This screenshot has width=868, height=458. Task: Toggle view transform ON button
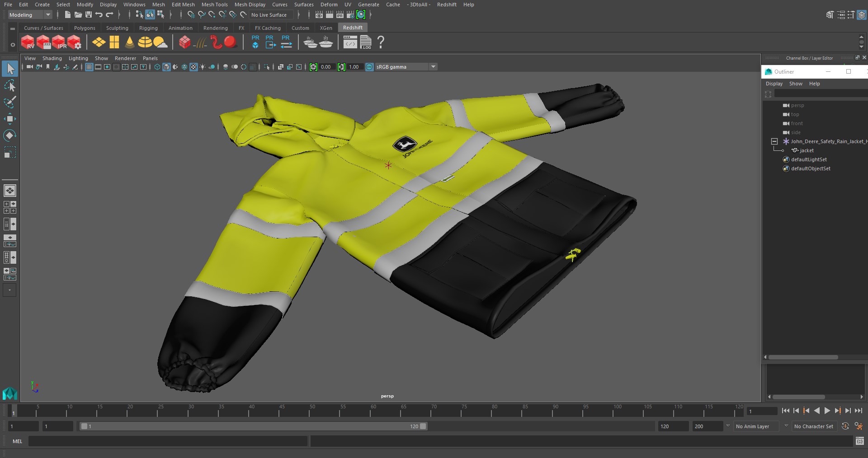coord(369,67)
